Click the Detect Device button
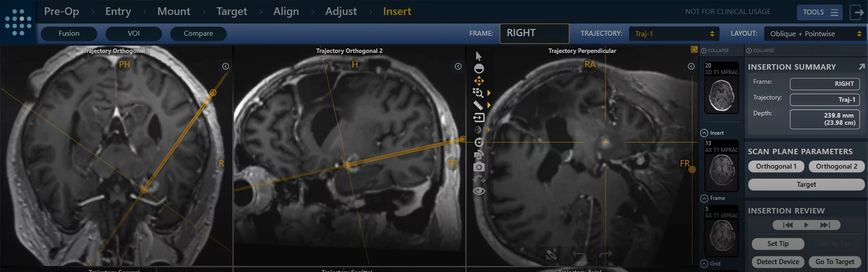 click(778, 262)
